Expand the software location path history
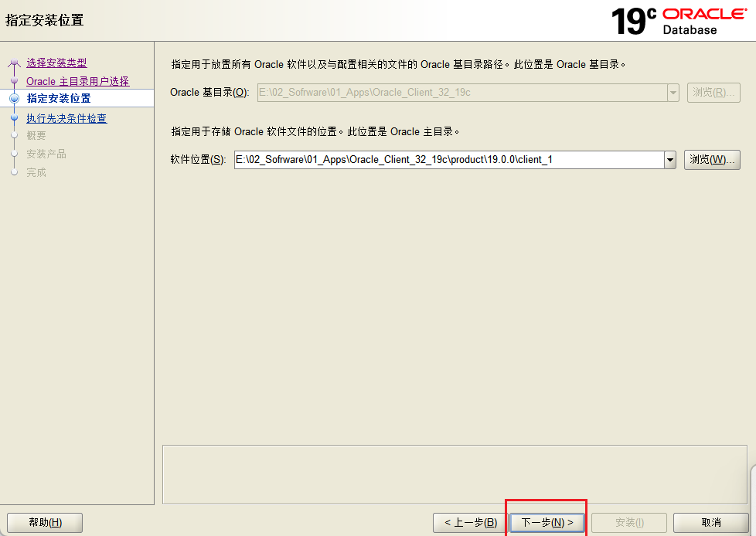The width and height of the screenshot is (756, 536). click(669, 160)
